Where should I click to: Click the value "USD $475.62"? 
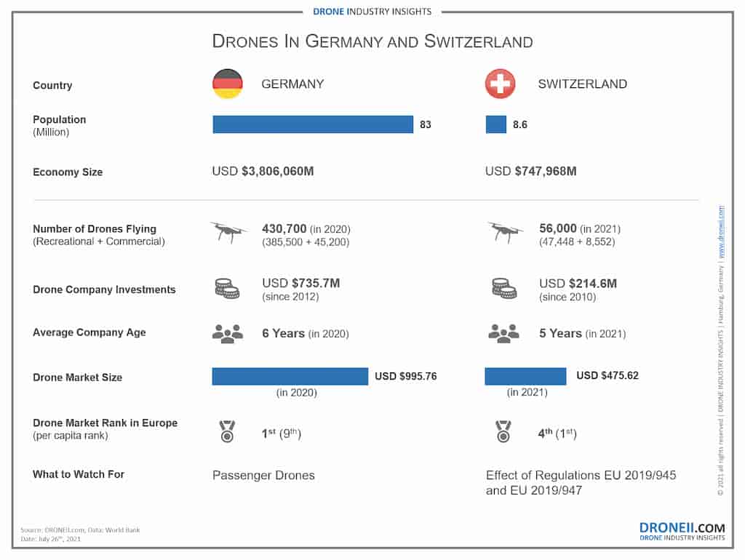click(607, 376)
